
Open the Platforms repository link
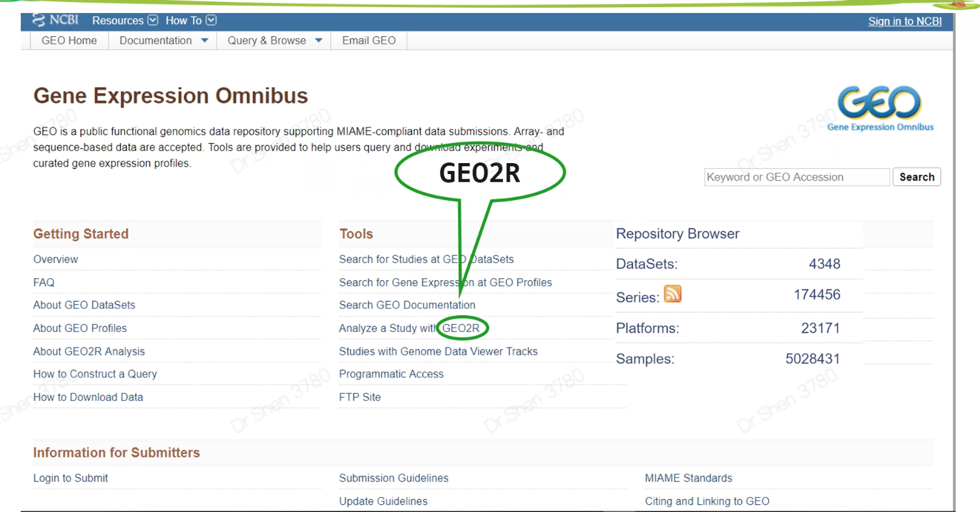click(647, 328)
